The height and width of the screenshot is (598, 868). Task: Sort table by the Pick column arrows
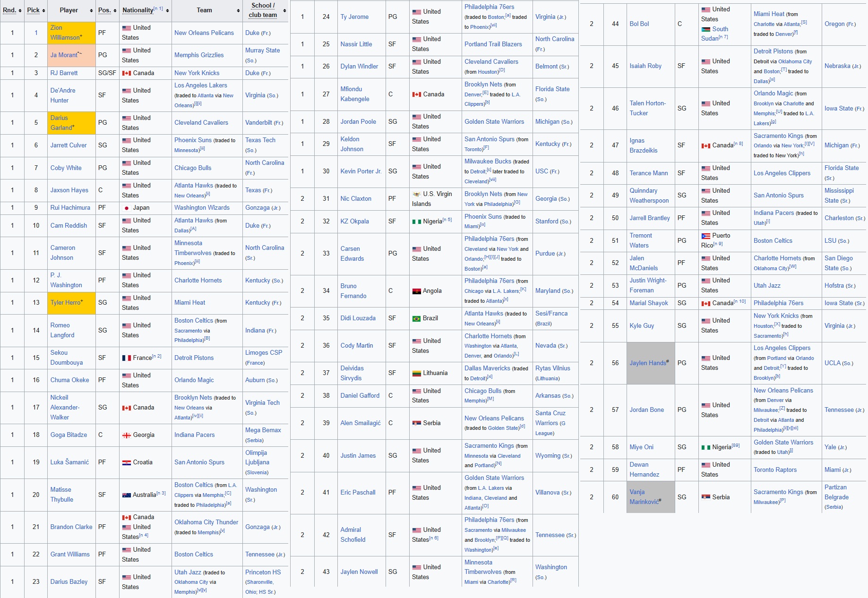point(43,10)
